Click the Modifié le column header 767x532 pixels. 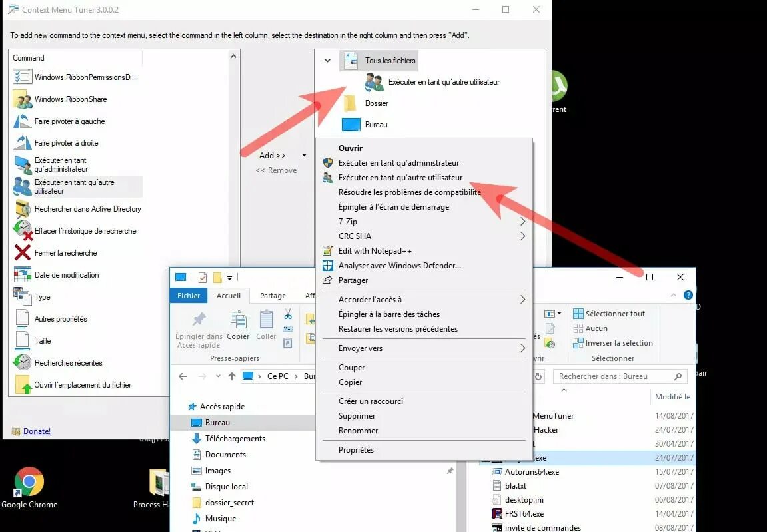click(672, 397)
